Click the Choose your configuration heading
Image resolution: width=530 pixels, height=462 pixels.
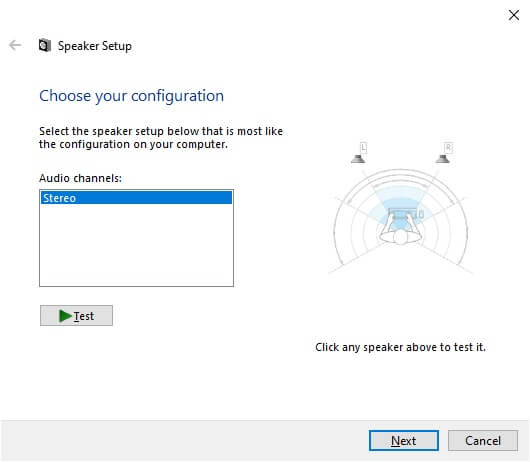click(x=131, y=96)
